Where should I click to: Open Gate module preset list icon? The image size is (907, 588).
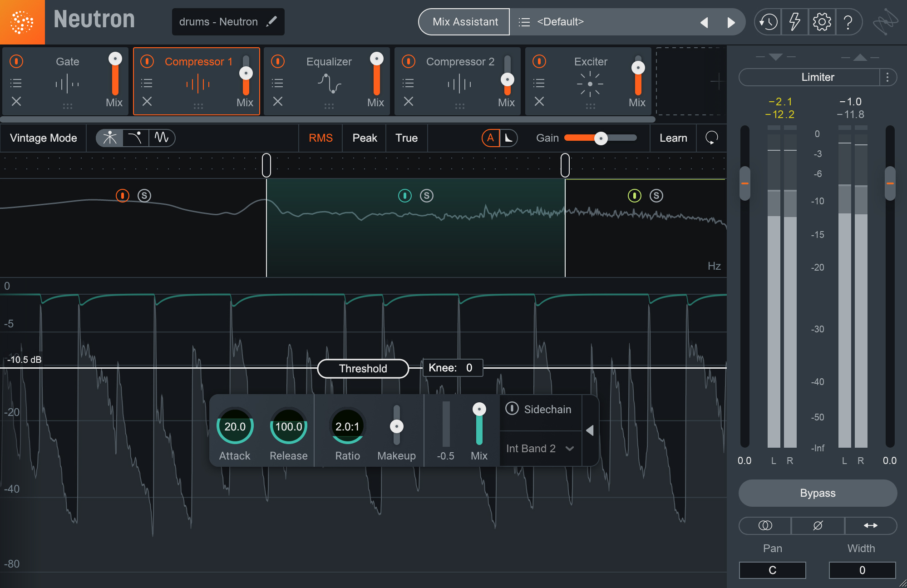[16, 83]
